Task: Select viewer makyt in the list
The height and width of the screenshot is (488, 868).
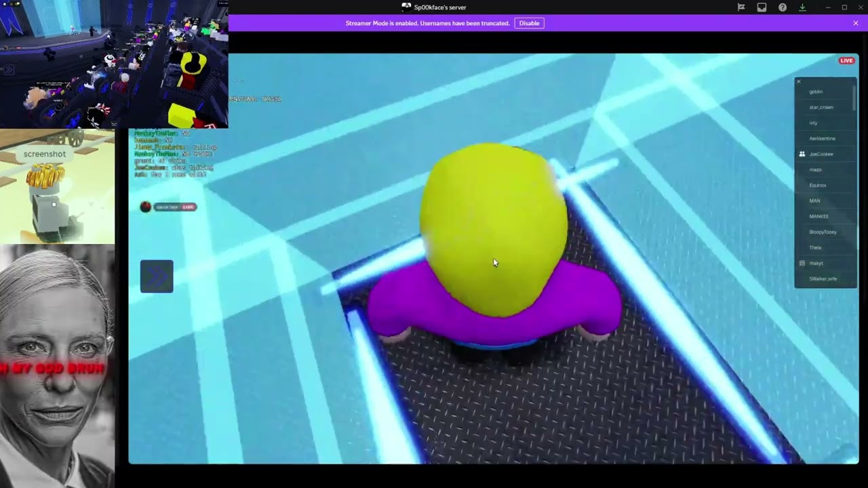Action: coord(816,263)
